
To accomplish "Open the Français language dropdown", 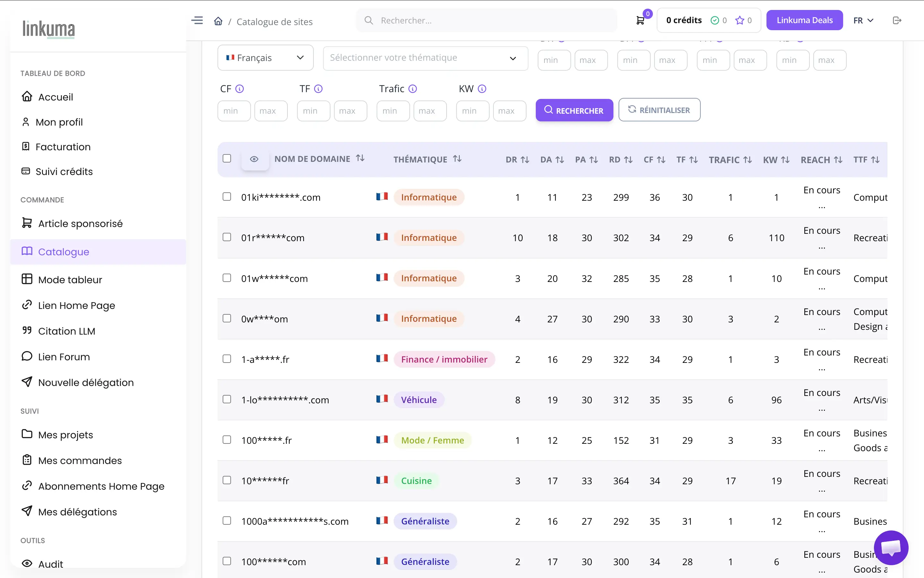I will (x=265, y=58).
